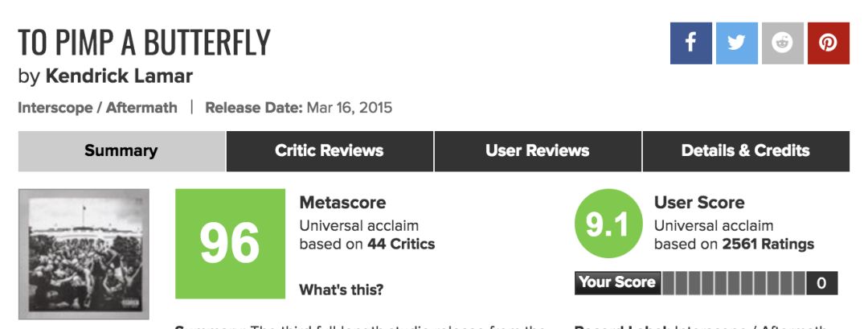The width and height of the screenshot is (868, 329).
Task: Open the Metascore heading link
Action: click(342, 203)
